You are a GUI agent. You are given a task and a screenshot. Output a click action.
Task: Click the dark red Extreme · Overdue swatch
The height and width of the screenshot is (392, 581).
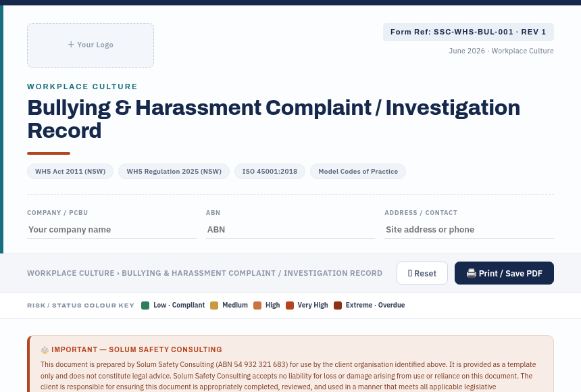click(338, 305)
